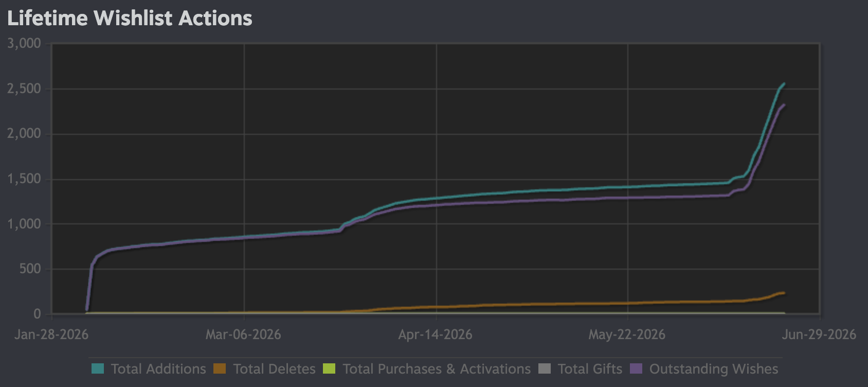
Task: Click the Lifetime Wishlist Actions chart title
Action: click(130, 19)
